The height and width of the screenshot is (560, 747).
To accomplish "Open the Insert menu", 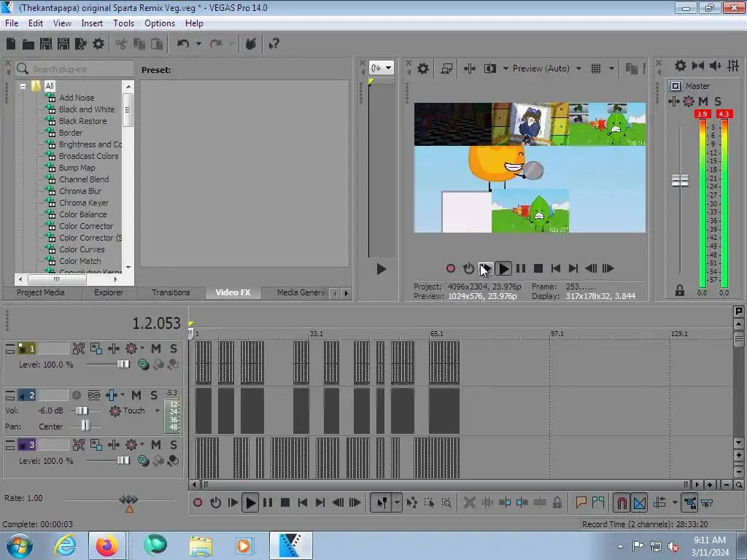I will 92,23.
